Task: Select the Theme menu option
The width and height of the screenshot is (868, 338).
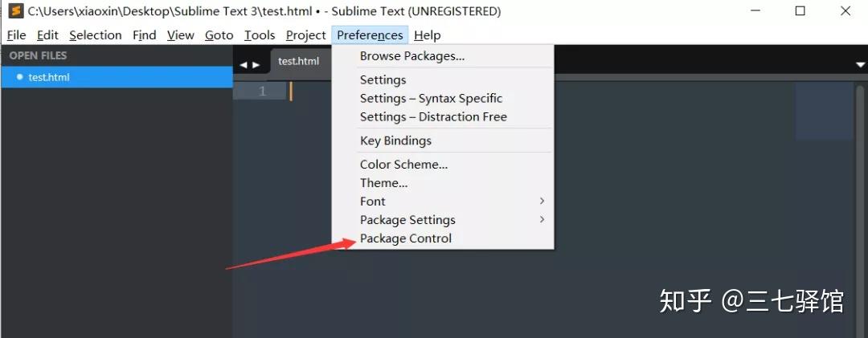Action: pyautogui.click(x=383, y=183)
